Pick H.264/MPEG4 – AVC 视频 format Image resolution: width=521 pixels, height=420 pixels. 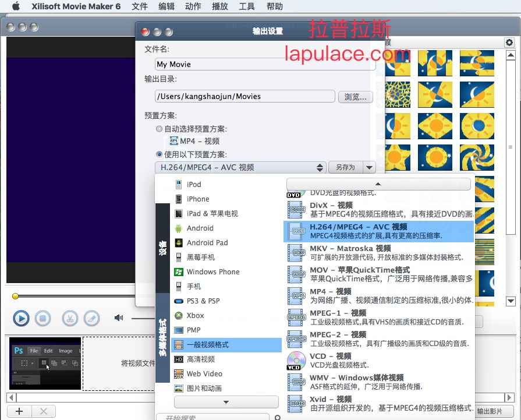click(x=379, y=231)
